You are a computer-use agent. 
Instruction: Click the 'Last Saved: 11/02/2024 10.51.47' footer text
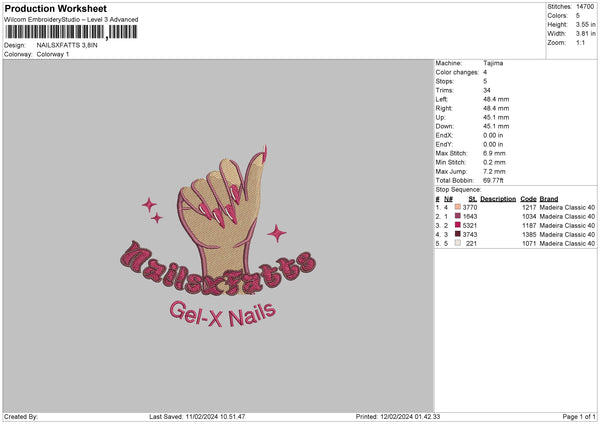pos(197,417)
